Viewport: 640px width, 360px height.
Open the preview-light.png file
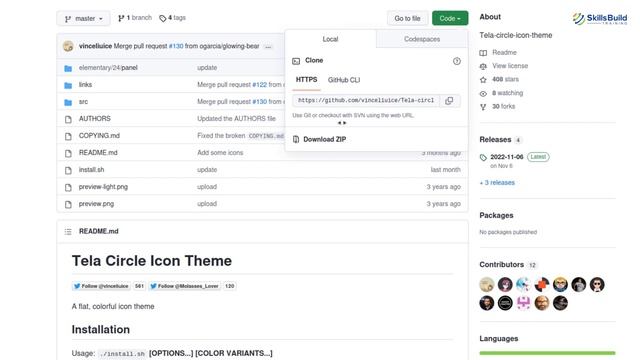(103, 187)
